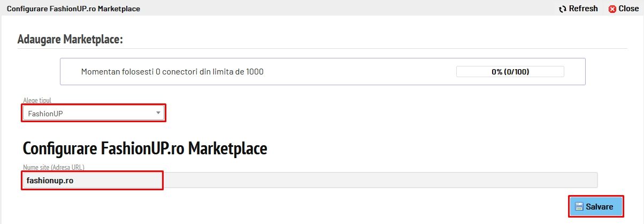Click the Configurare FashionUP.ro Marketplace large heading

coord(144,148)
